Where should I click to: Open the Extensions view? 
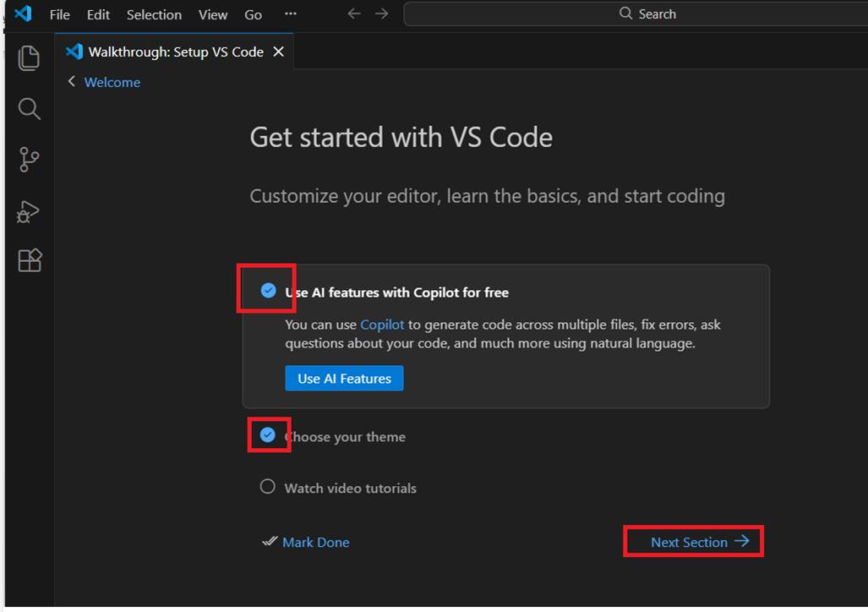coord(29,260)
